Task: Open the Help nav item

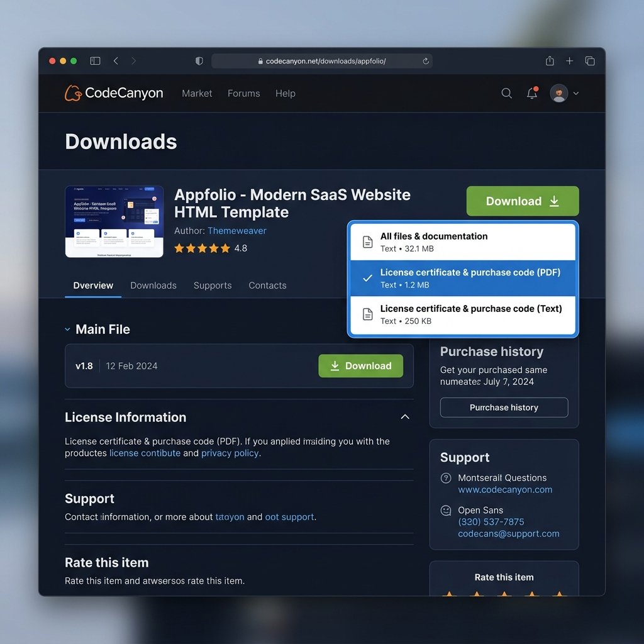Action: [285, 94]
